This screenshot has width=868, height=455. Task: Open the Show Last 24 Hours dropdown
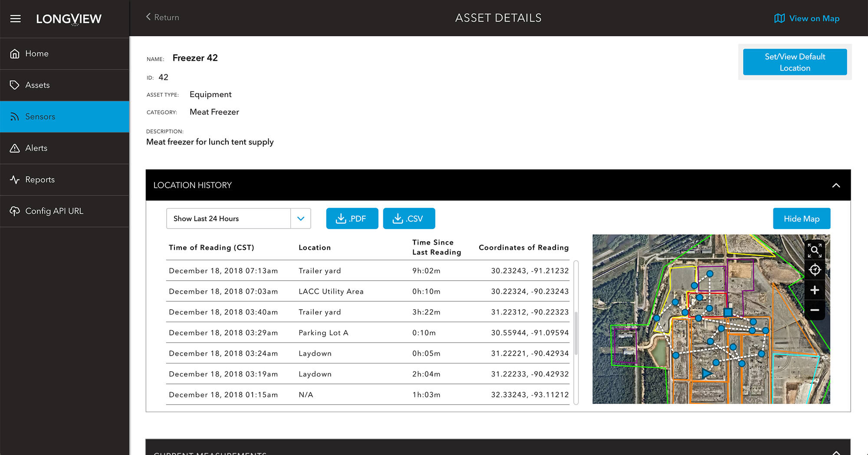pyautogui.click(x=238, y=219)
